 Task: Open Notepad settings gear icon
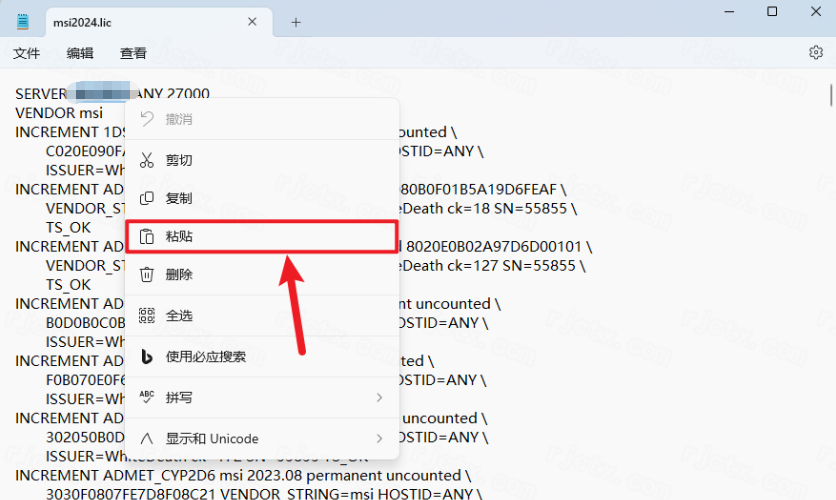(815, 53)
